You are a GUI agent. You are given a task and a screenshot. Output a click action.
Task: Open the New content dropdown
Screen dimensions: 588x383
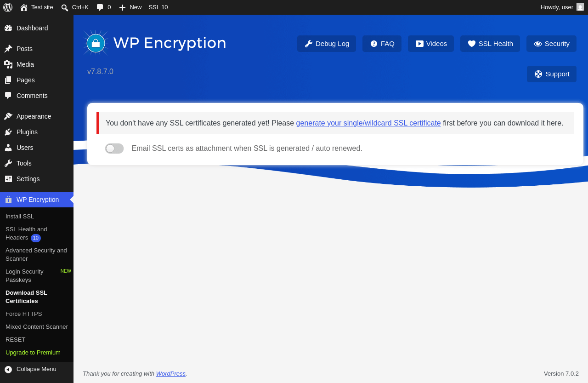(130, 7)
